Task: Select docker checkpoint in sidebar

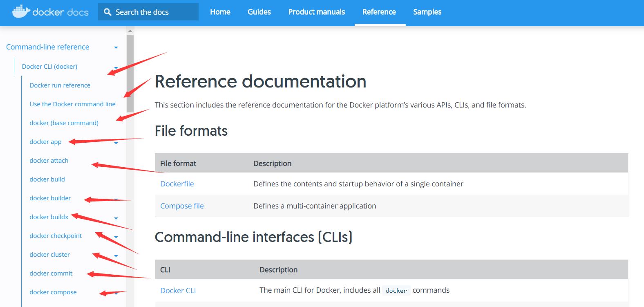Action: tap(56, 235)
